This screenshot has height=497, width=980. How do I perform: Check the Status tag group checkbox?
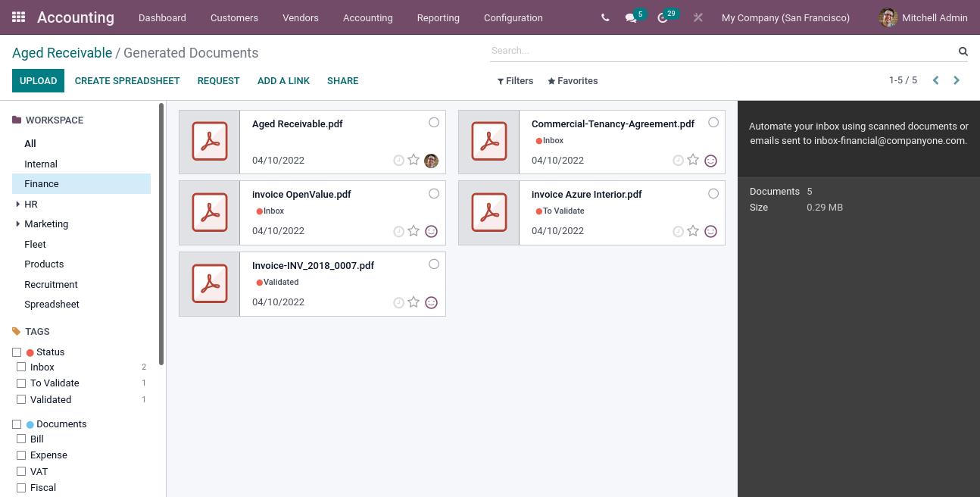click(17, 352)
